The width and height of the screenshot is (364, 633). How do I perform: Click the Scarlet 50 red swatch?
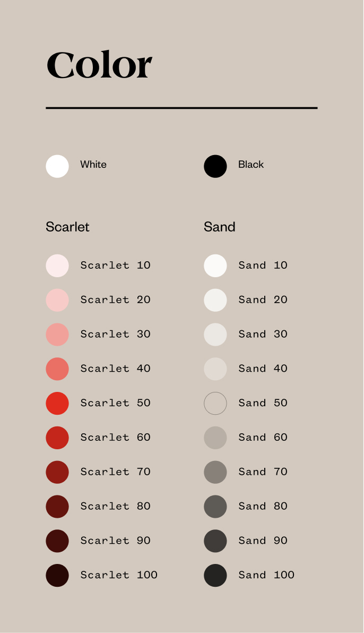tap(57, 403)
